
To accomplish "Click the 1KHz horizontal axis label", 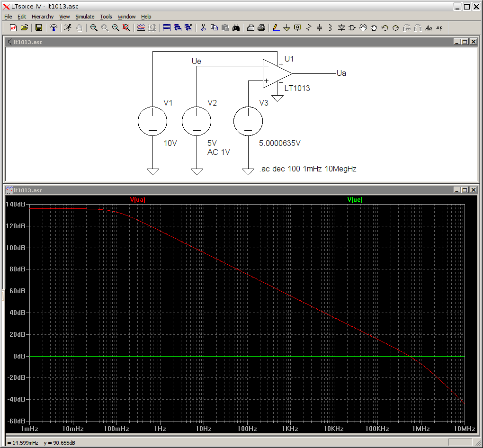I will [290, 429].
